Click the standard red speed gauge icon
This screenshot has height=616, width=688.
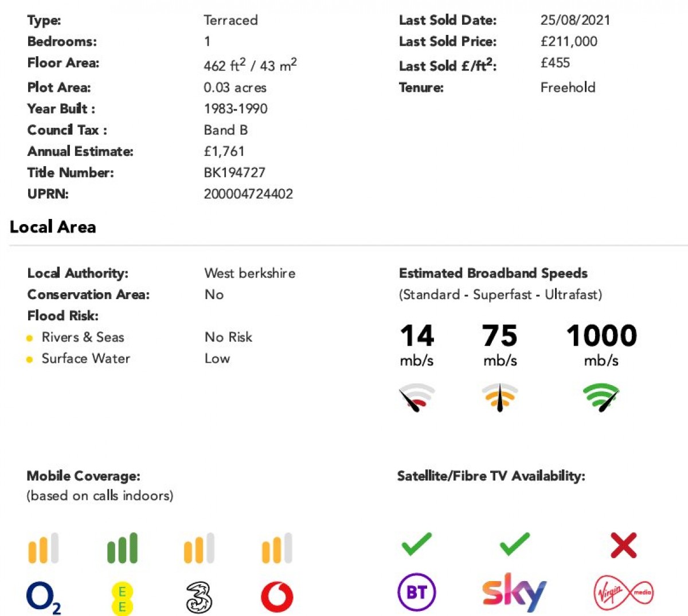click(x=417, y=398)
